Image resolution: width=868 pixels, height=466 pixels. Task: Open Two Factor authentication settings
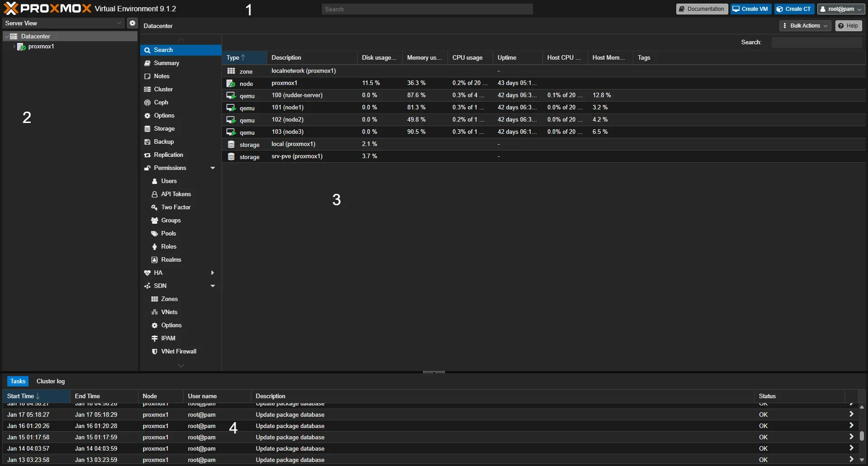coord(175,207)
